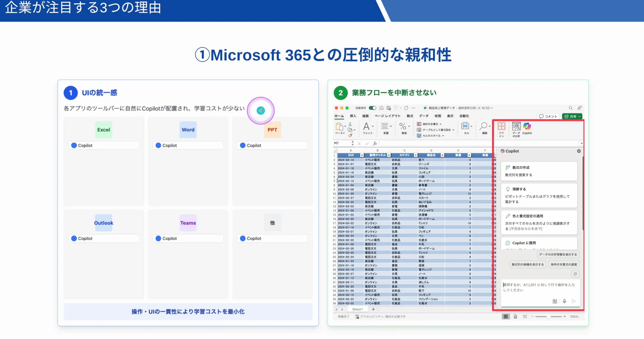Screen dimensions: 644x339
Task: Switch to the データ ribbon tab
Action: [424, 116]
